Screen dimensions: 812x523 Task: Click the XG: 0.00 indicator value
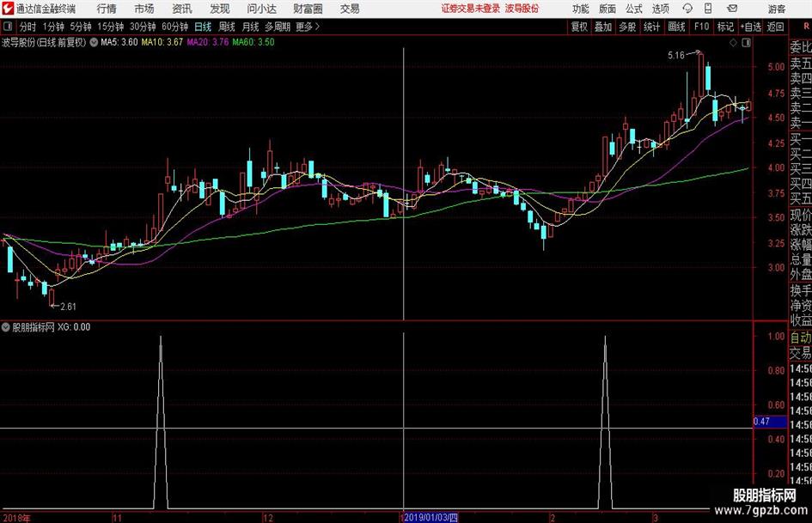[x=74, y=327]
